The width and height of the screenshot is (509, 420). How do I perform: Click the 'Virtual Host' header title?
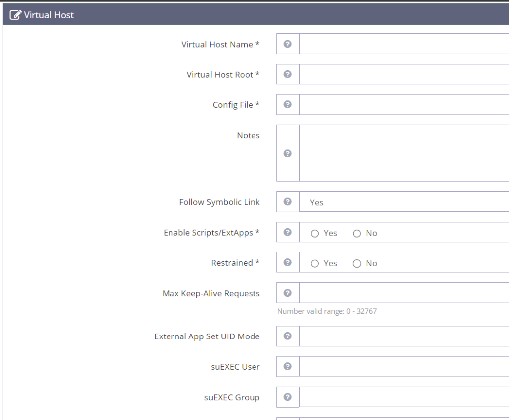pos(49,15)
